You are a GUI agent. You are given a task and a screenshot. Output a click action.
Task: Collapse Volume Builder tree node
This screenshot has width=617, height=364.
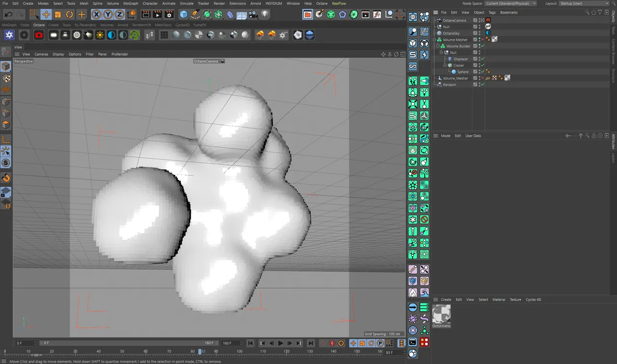tap(438, 46)
